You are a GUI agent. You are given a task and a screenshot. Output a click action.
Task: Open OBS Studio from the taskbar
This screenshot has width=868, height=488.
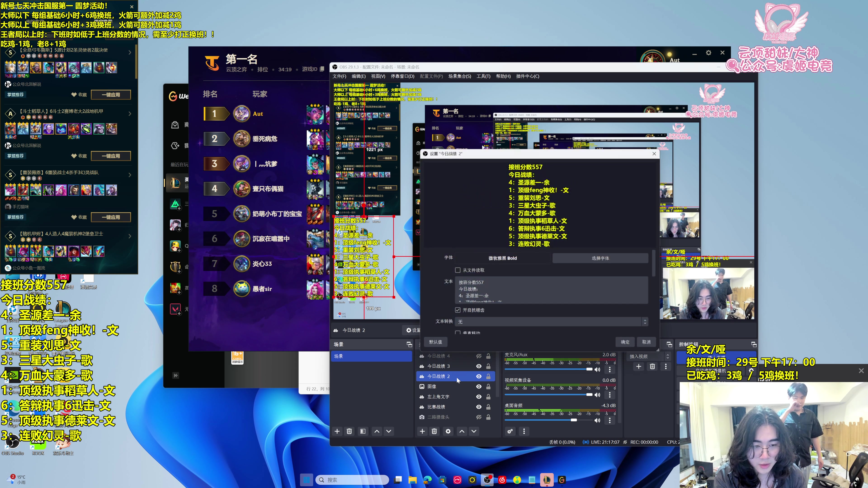tap(487, 480)
